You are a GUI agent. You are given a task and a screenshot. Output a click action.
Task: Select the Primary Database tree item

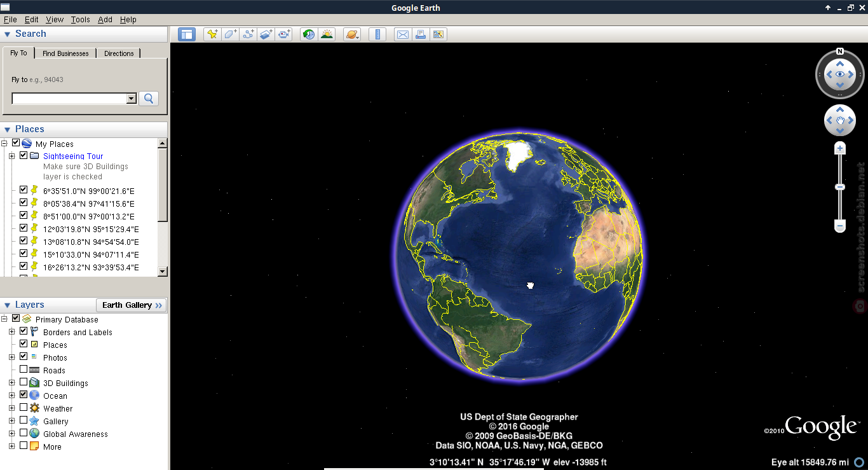[67, 319]
